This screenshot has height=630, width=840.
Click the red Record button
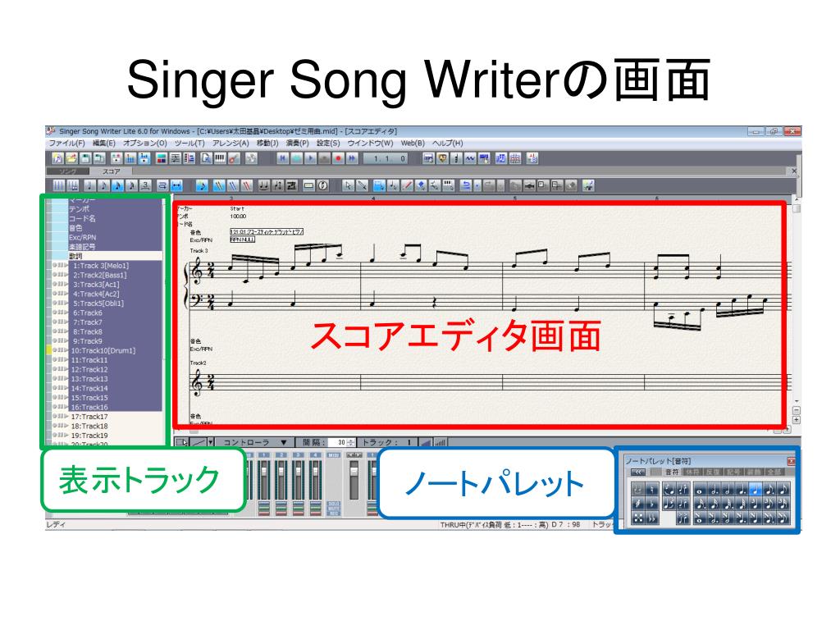coord(339,158)
